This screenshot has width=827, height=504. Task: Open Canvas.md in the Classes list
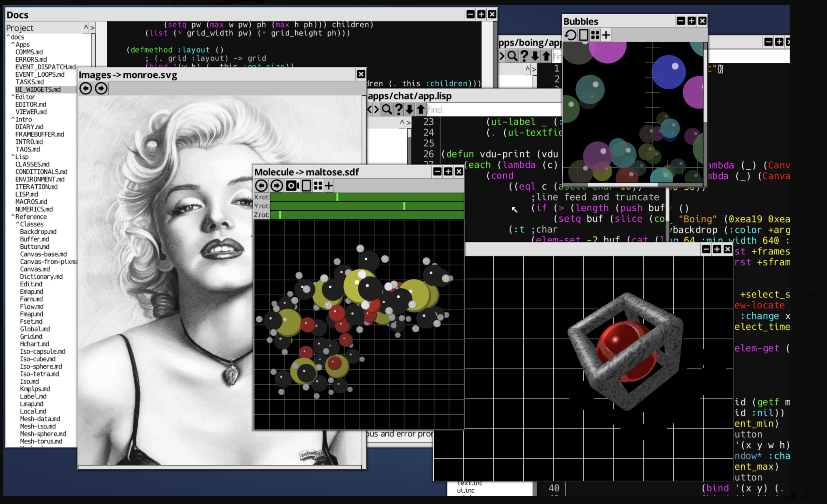35,269
